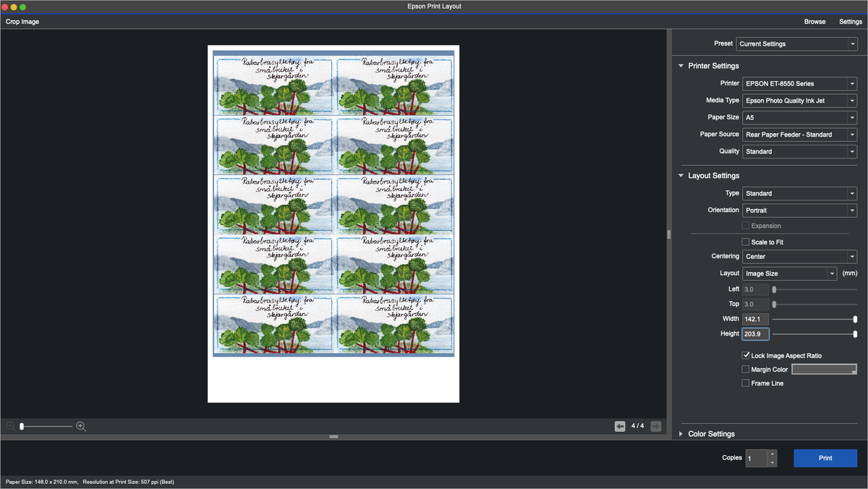Increase copies with the stepper up arrow
Image resolution: width=868 pixels, height=489 pixels.
point(772,454)
